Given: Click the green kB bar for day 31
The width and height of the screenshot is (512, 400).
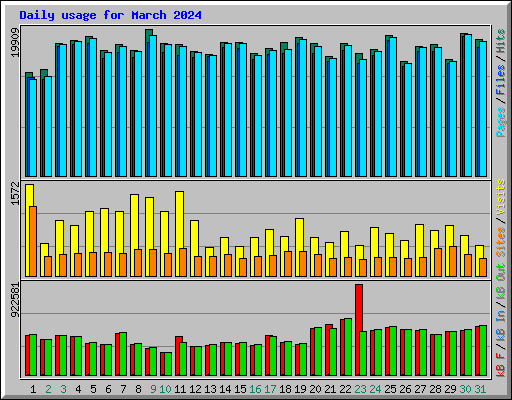Looking at the screenshot, I should [x=483, y=351].
